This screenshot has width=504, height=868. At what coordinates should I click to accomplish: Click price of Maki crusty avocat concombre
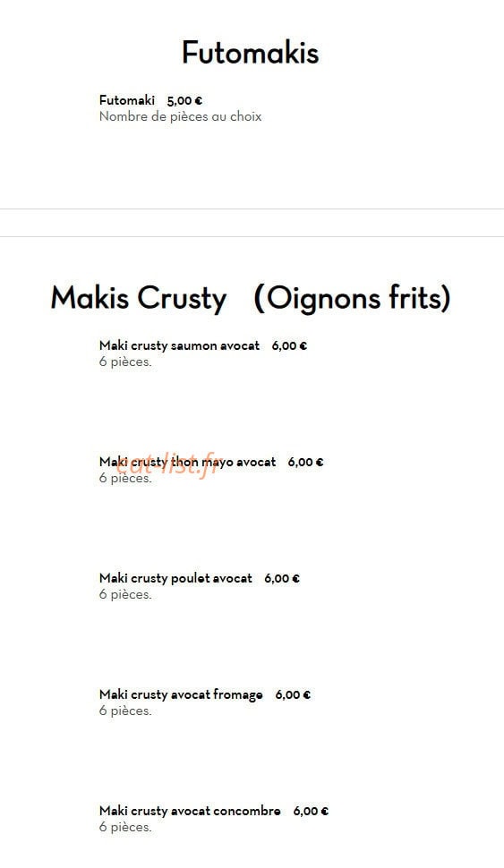click(311, 811)
